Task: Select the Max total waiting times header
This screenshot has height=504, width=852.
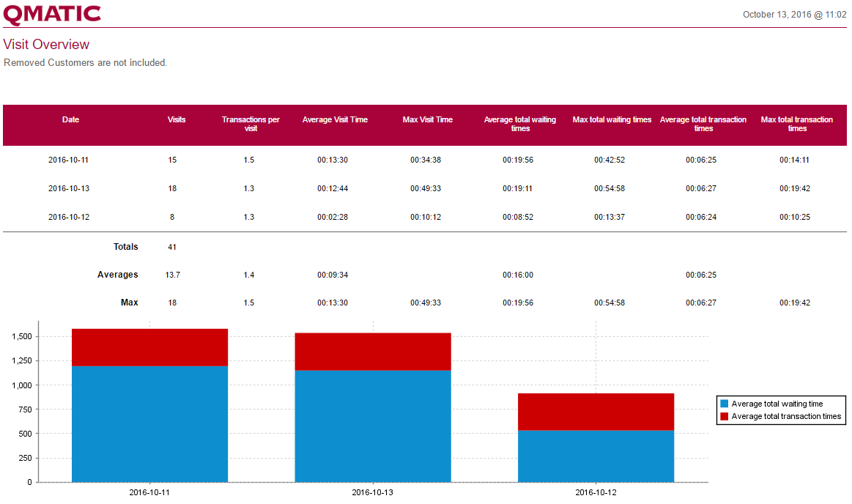Action: (x=612, y=119)
